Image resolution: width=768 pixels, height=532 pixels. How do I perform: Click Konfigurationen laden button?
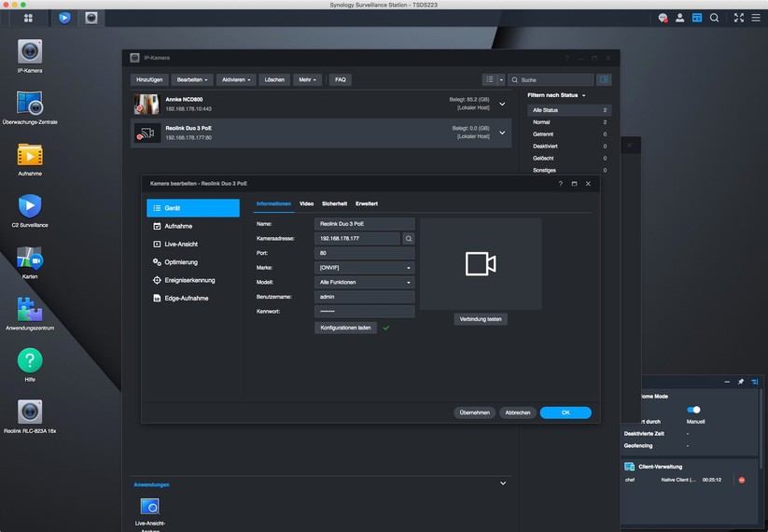[345, 328]
